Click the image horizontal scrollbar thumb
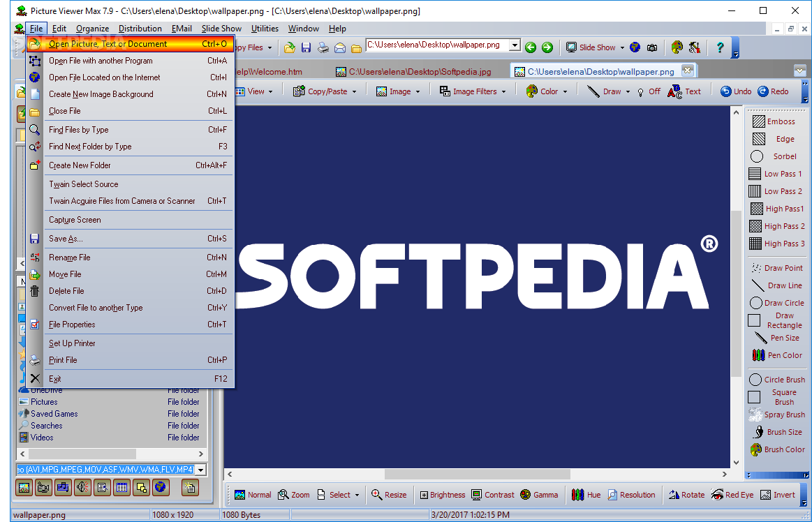Image resolution: width=812 pixels, height=522 pixels. click(477, 474)
